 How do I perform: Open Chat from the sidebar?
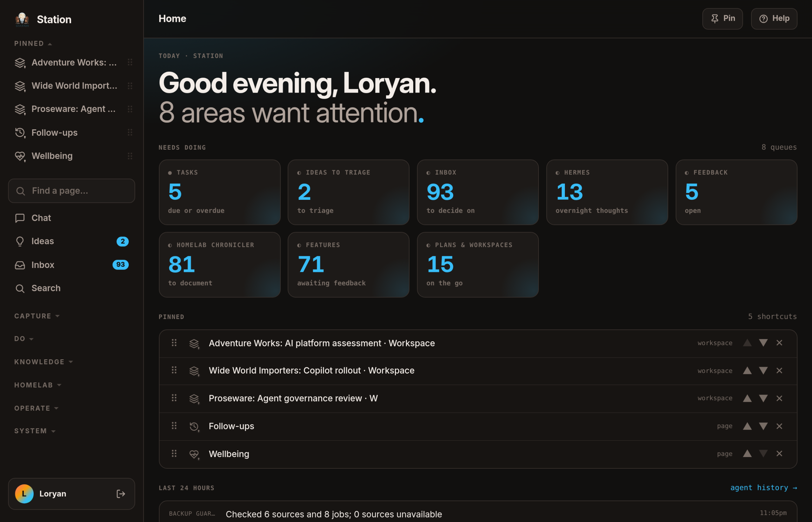72,218
